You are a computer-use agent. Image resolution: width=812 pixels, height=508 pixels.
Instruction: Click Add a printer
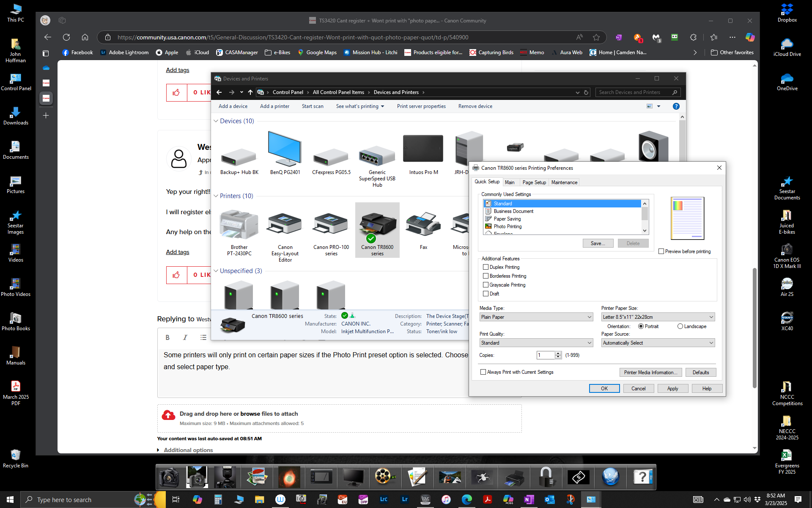click(x=274, y=106)
